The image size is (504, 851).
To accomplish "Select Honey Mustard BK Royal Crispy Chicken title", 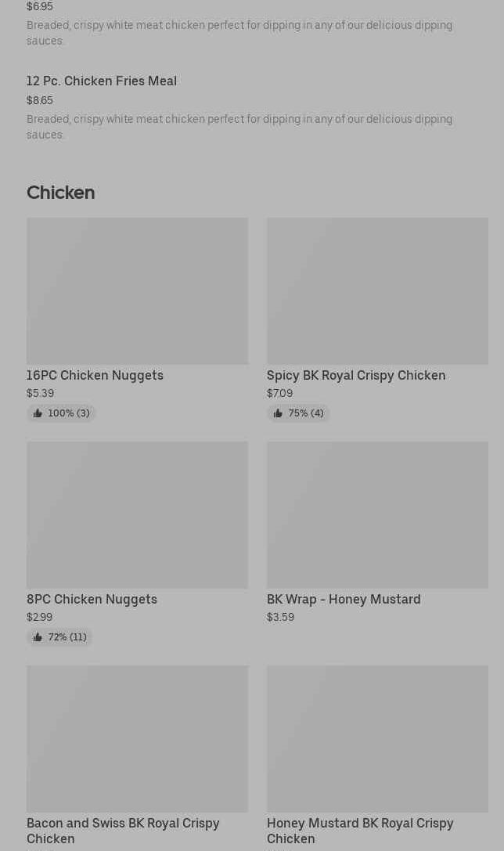I will pyautogui.click(x=360, y=831).
